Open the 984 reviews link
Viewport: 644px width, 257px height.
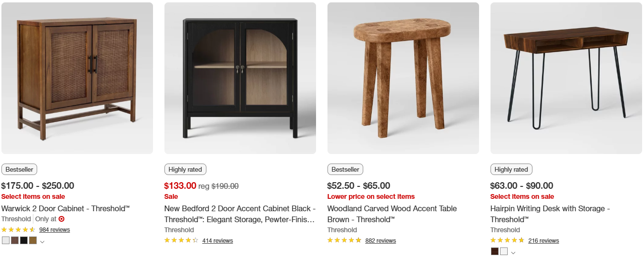[54, 230]
